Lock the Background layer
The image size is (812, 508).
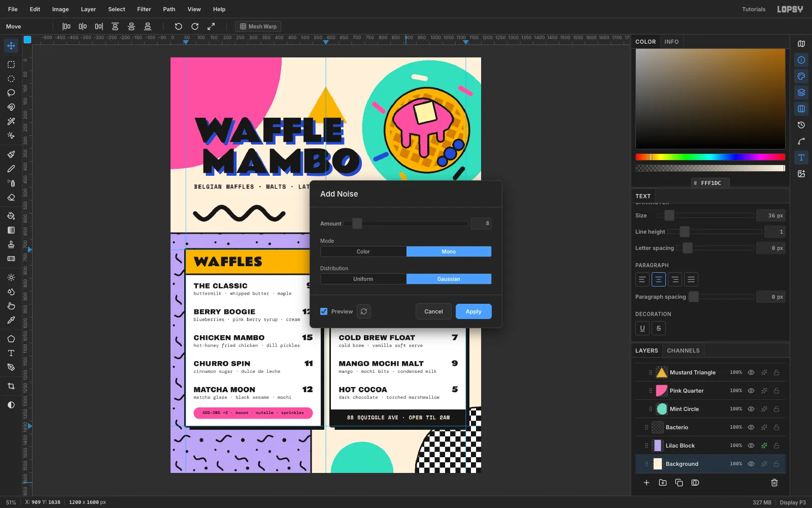click(776, 464)
